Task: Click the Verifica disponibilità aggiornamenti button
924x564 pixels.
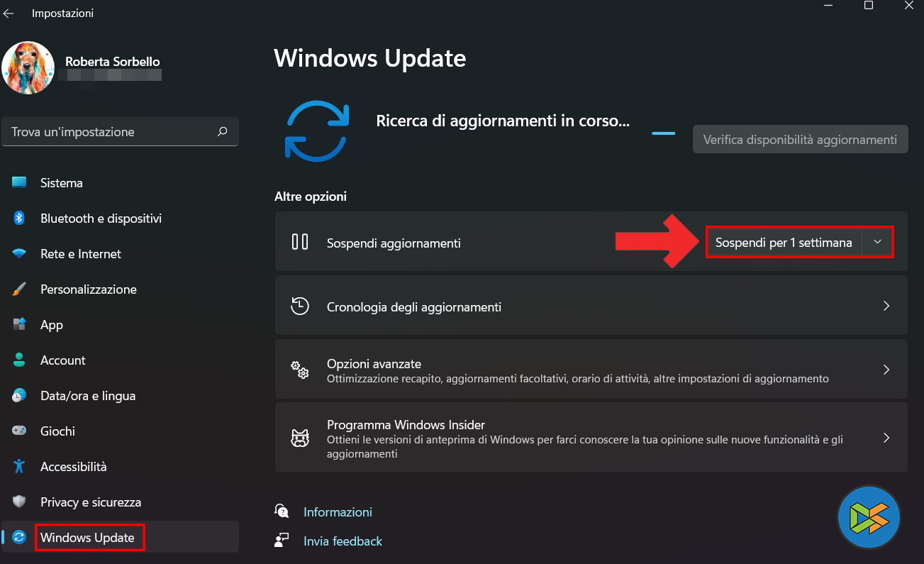Action: tap(800, 140)
